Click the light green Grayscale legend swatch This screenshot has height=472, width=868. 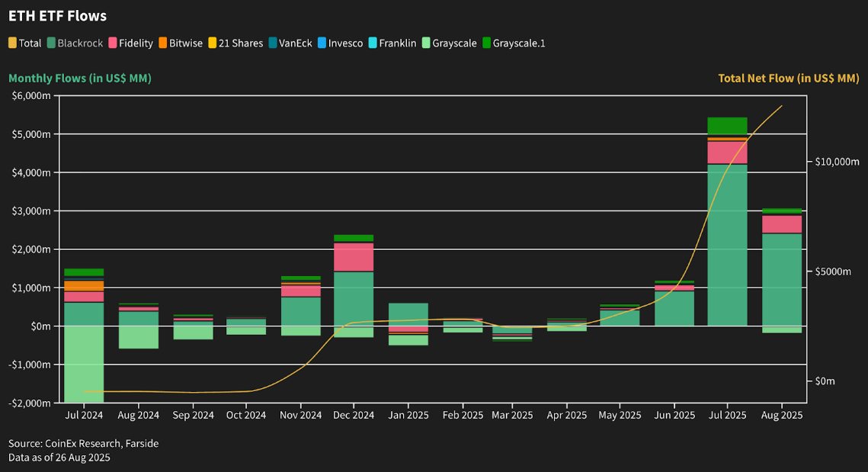coord(426,43)
